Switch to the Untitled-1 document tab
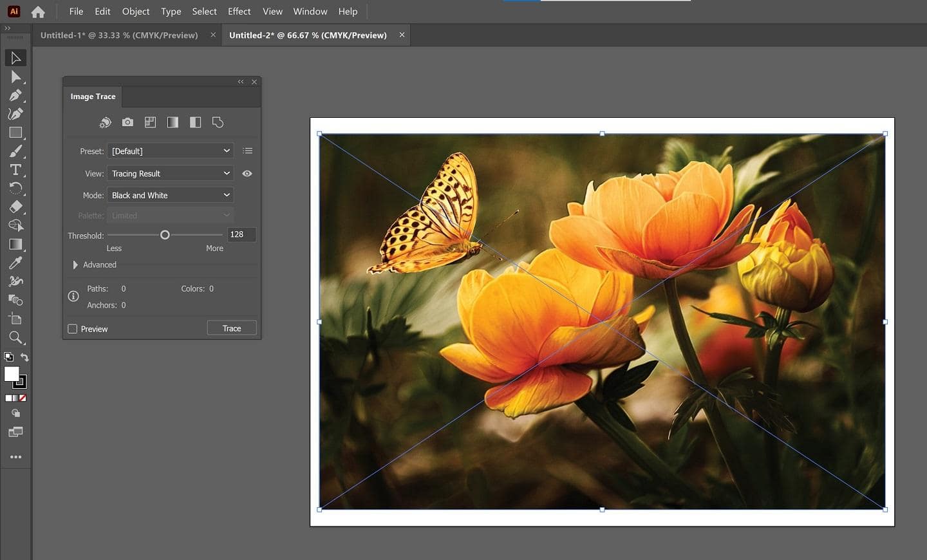 pyautogui.click(x=118, y=35)
